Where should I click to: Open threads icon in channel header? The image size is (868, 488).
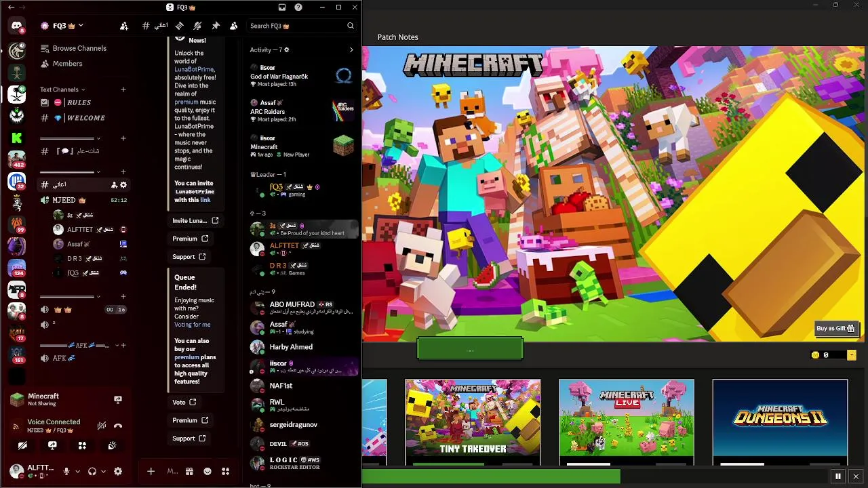coord(180,26)
